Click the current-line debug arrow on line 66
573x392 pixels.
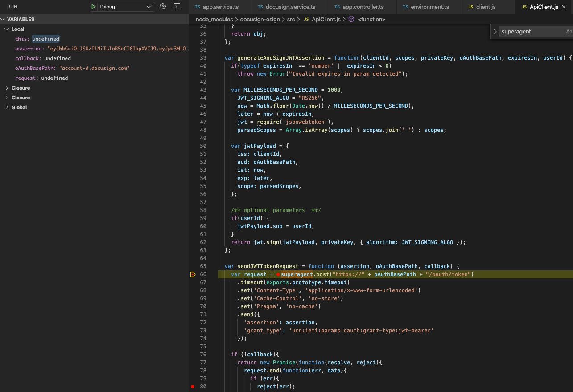(193, 274)
